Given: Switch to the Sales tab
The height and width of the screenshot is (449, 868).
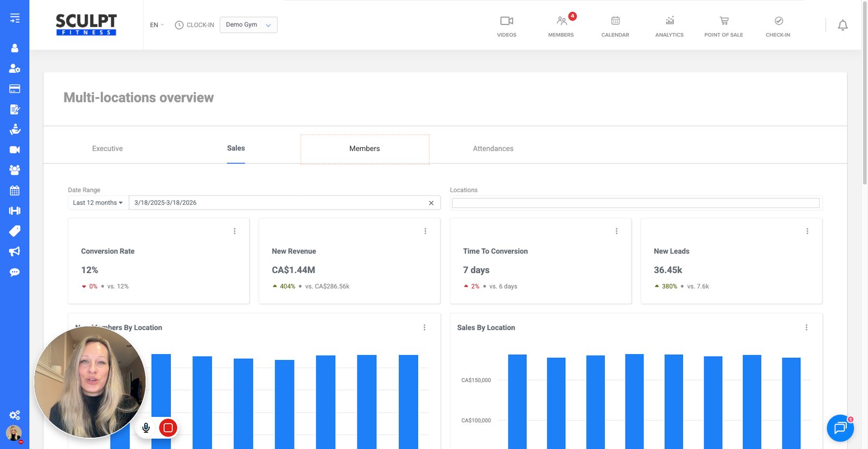Looking at the screenshot, I should coord(236,148).
